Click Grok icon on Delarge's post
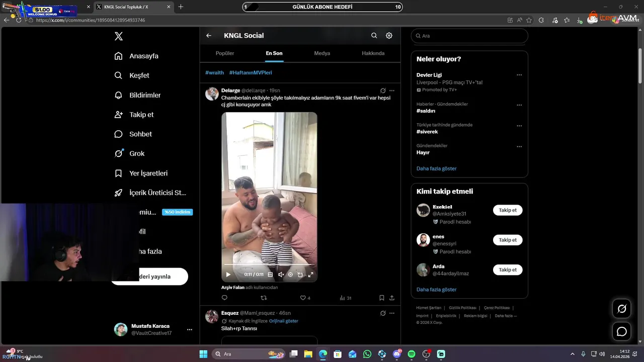 click(x=383, y=90)
